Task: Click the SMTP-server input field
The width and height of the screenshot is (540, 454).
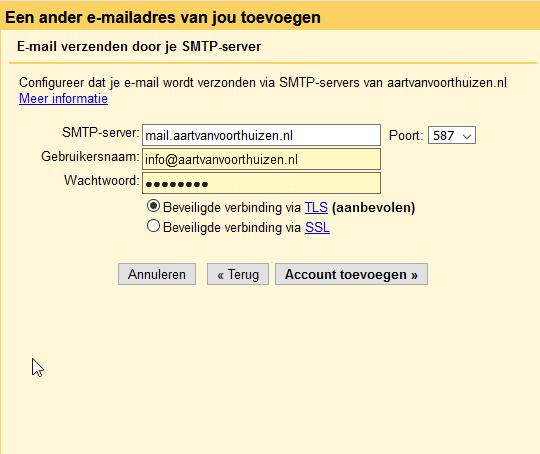Action: tap(261, 135)
